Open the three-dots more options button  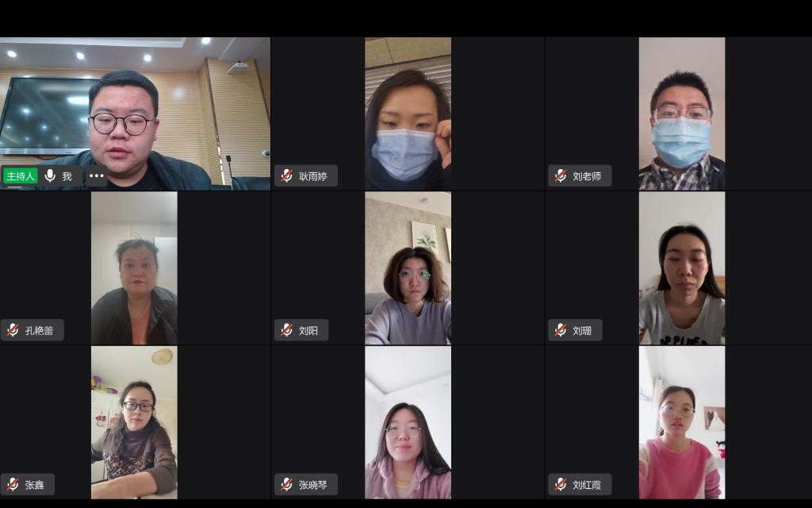point(96,175)
